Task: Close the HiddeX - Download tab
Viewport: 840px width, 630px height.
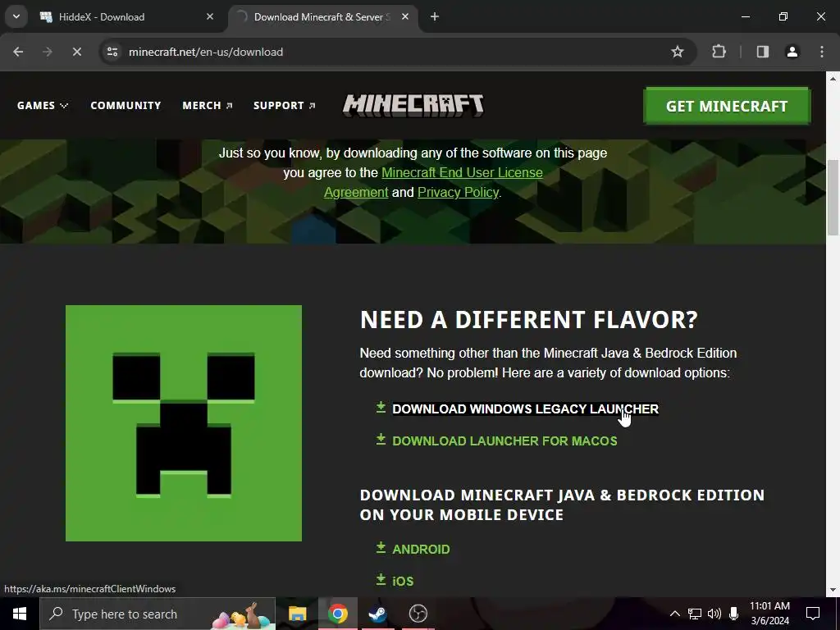Action: pyautogui.click(x=210, y=17)
